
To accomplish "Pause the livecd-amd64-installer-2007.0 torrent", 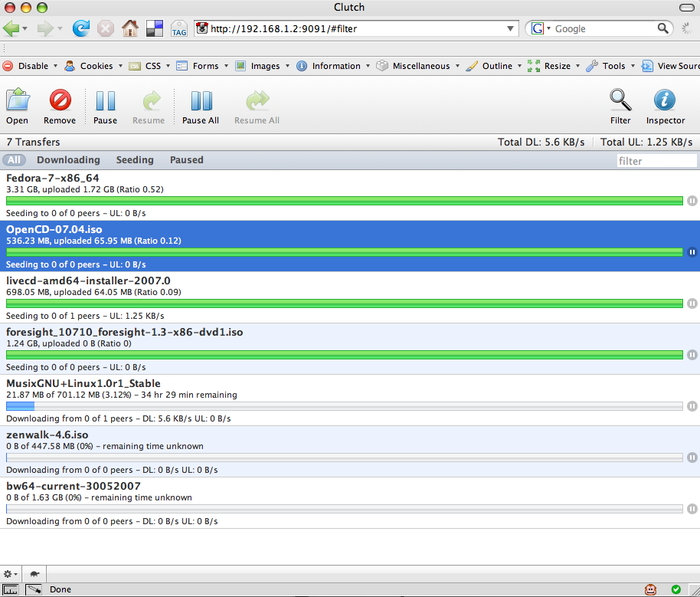I will point(692,303).
